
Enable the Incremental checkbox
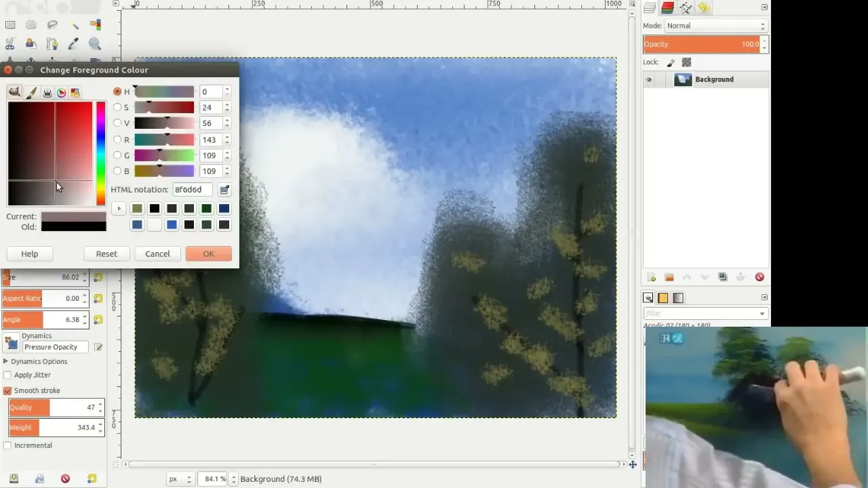click(x=7, y=445)
